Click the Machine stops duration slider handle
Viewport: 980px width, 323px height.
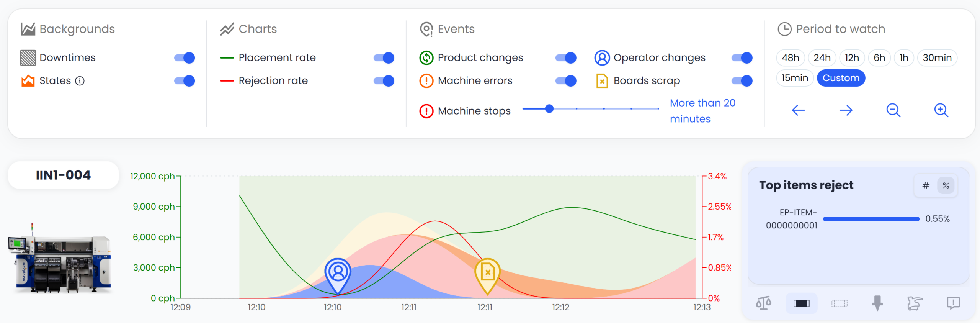click(x=549, y=109)
